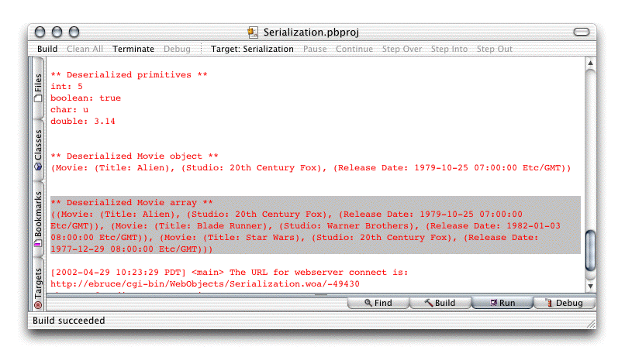Click Step Over in toolbar

click(402, 49)
